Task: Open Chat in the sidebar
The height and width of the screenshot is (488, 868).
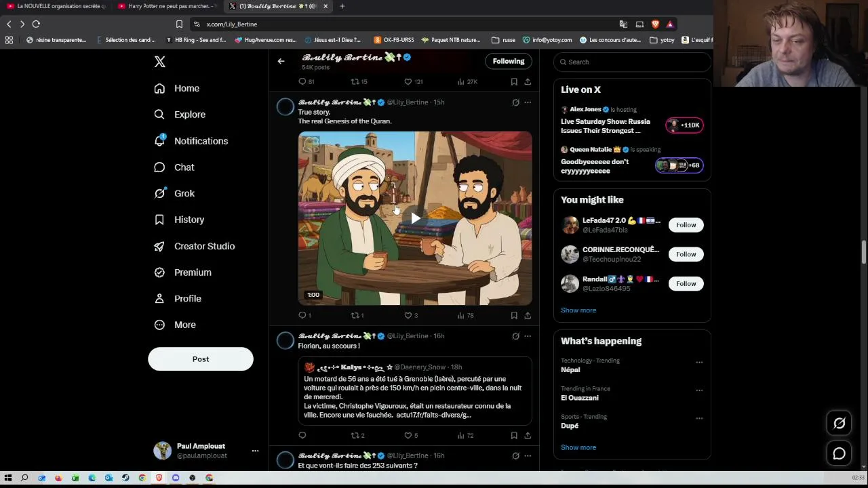Action: 174,167
